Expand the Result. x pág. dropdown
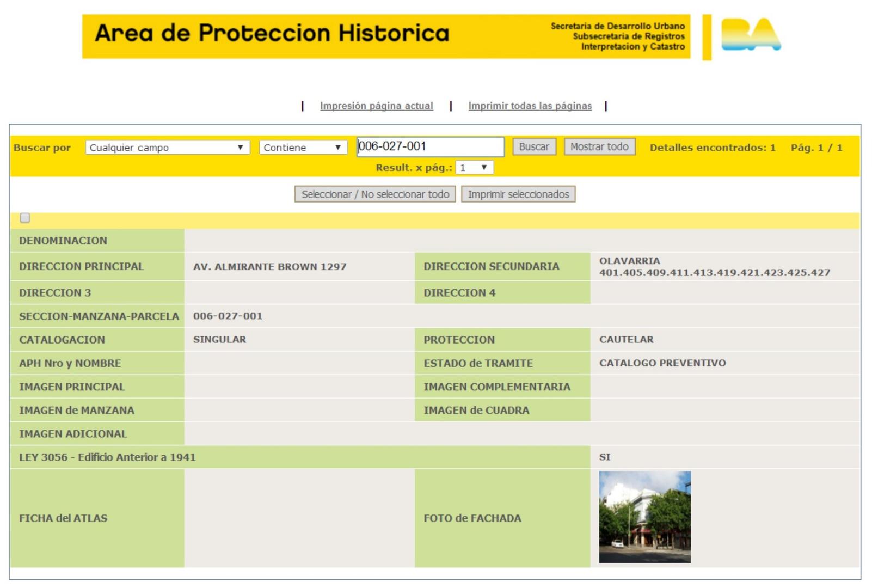Viewport: 872px width, 588px height. coord(474,168)
